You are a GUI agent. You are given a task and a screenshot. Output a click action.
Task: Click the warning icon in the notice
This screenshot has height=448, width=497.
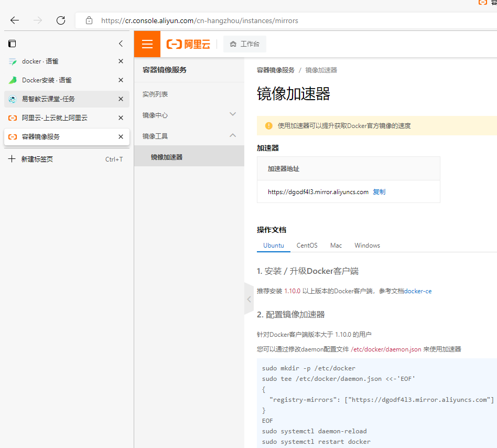tap(269, 126)
